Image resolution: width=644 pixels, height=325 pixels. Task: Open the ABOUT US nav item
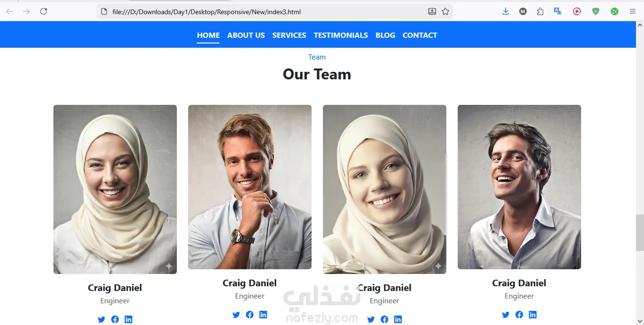click(246, 35)
